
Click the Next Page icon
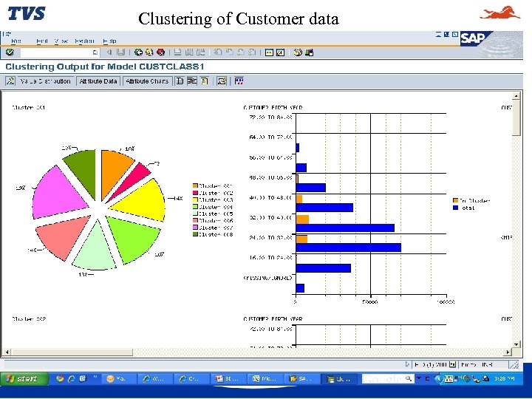coord(241,52)
